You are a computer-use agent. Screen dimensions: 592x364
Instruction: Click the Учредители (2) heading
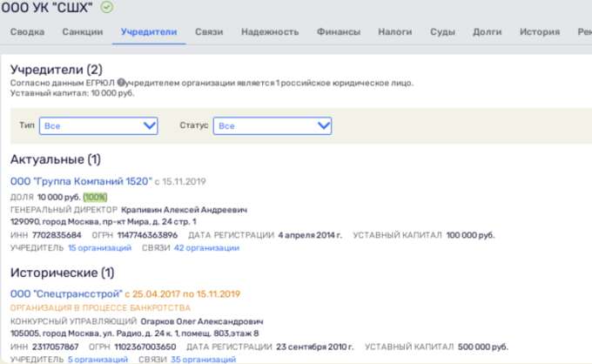pos(57,70)
